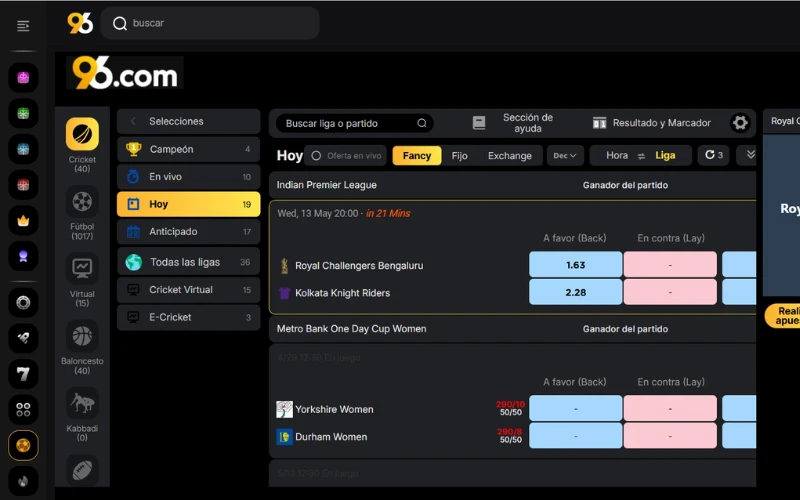Open the blue snowflake sidebar icon
The width and height of the screenshot is (800, 500).
click(23, 149)
